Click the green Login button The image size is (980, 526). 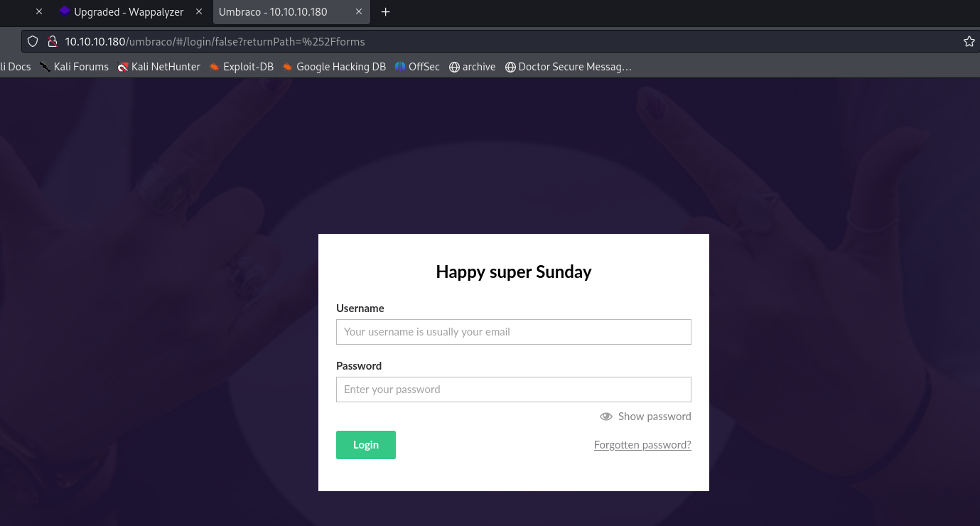point(366,445)
